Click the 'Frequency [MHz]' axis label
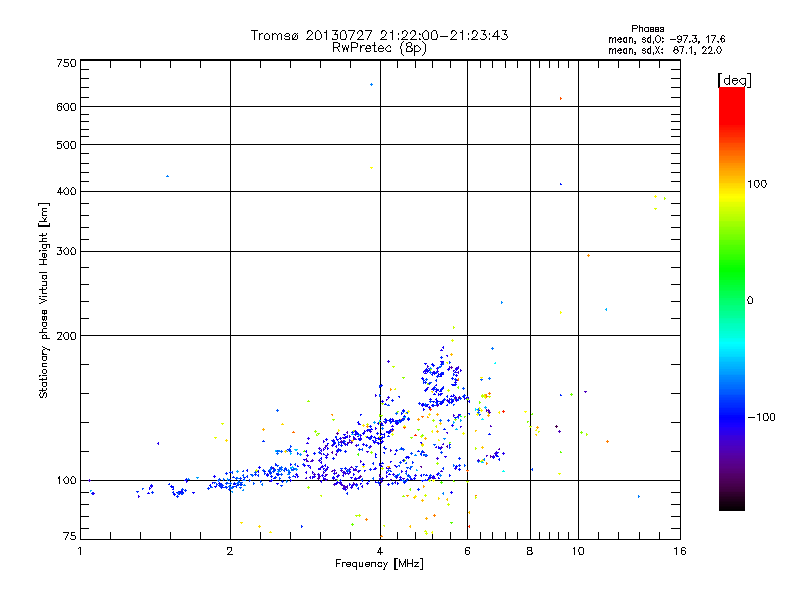 [379, 564]
